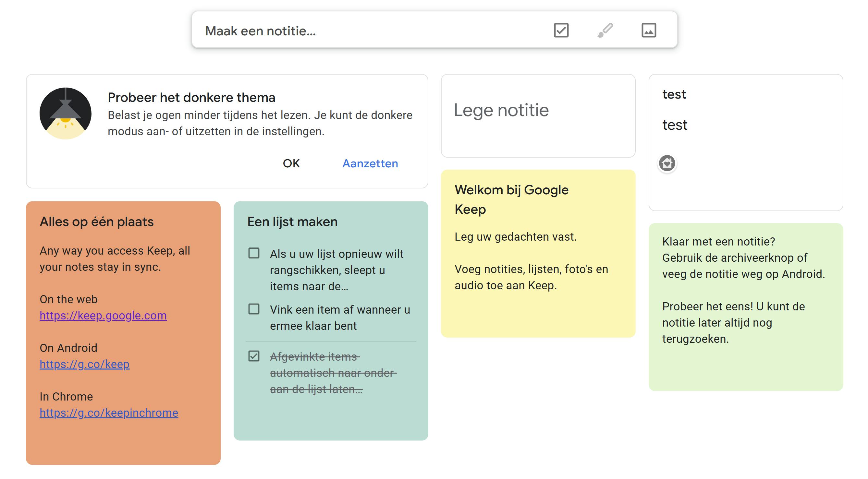Screen dimensions: 868x479
Task: Open the keep.google.com link
Action: [x=103, y=316]
